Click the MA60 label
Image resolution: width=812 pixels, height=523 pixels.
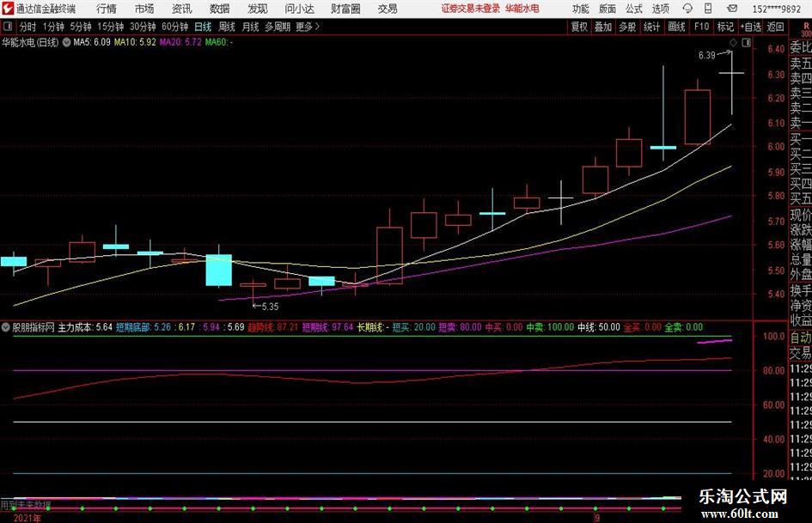[219, 42]
